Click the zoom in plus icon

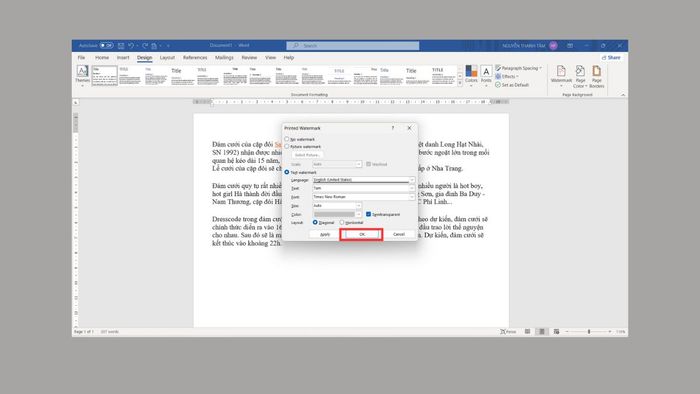(x=610, y=332)
